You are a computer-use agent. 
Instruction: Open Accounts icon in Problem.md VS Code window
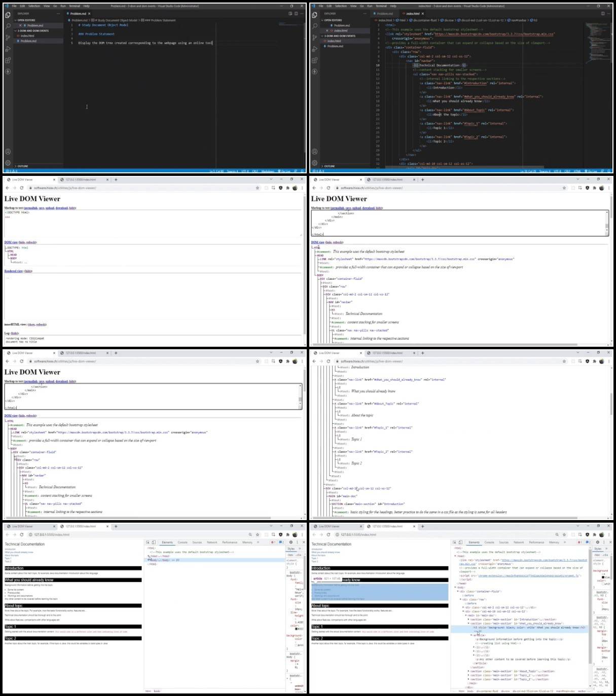(8, 151)
